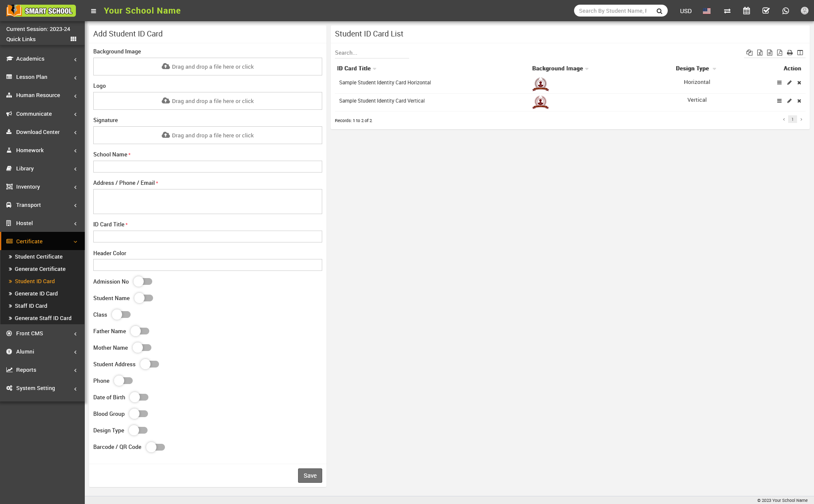Screen dimensions: 814x504
Task: Edit the Horizontal sample ID card
Action: (789, 83)
